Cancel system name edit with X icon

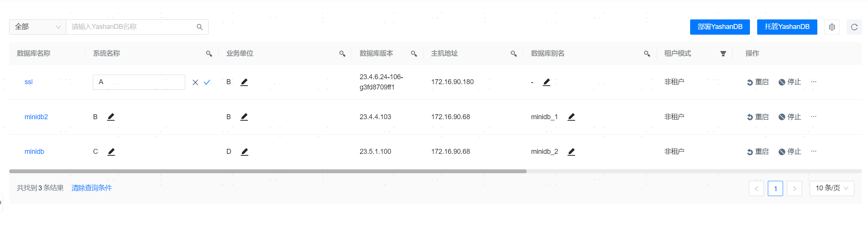[x=195, y=82]
